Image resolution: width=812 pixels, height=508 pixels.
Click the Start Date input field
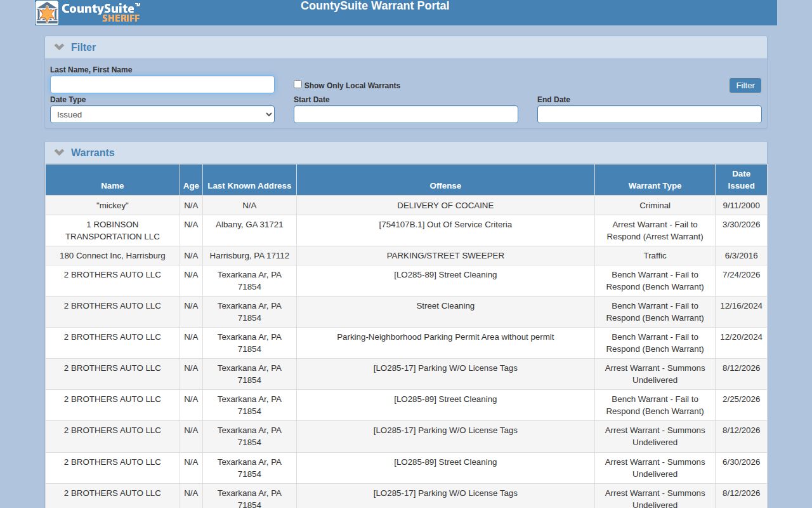(406, 114)
